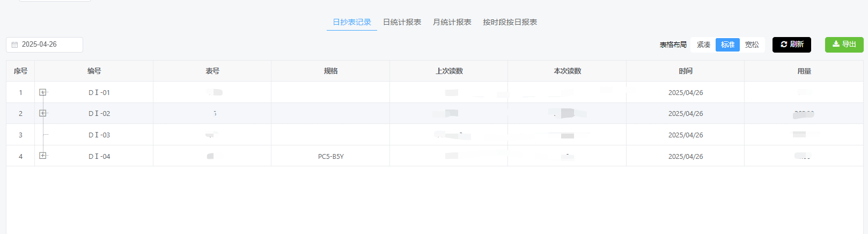This screenshot has height=234, width=868.
Task: Go to the 按时段按日报表 tab
Action: click(x=510, y=22)
